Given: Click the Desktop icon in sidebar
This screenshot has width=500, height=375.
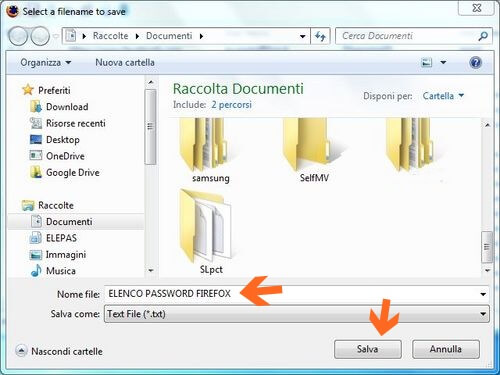Looking at the screenshot, I should [x=36, y=139].
